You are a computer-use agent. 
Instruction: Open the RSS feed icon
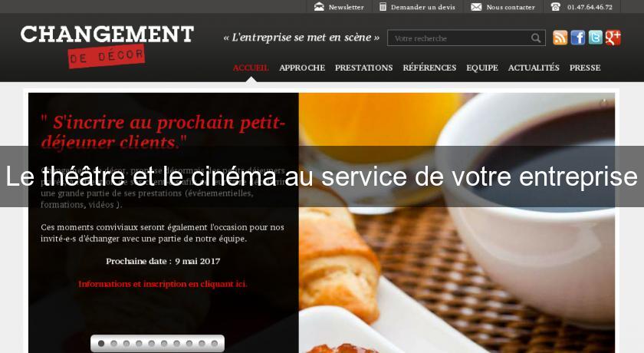point(560,38)
